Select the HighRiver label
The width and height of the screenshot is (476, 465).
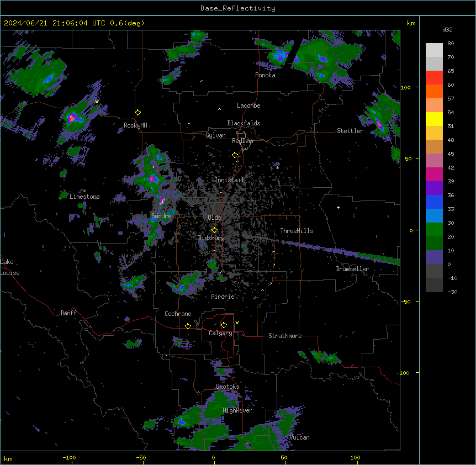point(237,410)
